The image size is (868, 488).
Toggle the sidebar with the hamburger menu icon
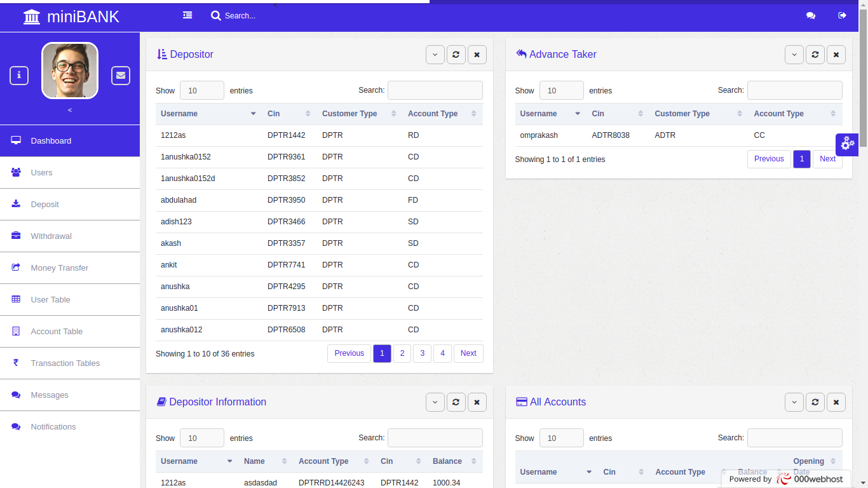(x=187, y=15)
